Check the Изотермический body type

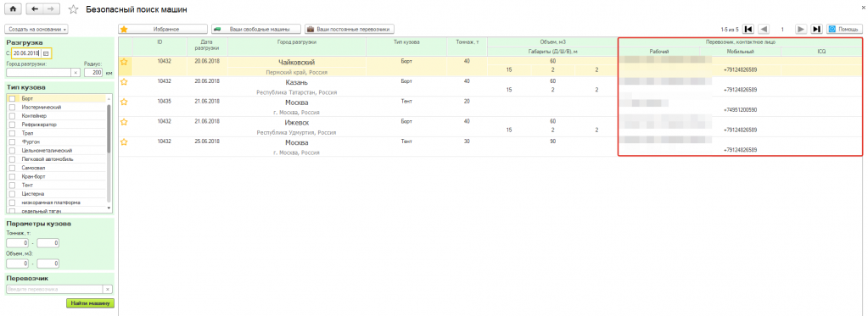(12, 108)
